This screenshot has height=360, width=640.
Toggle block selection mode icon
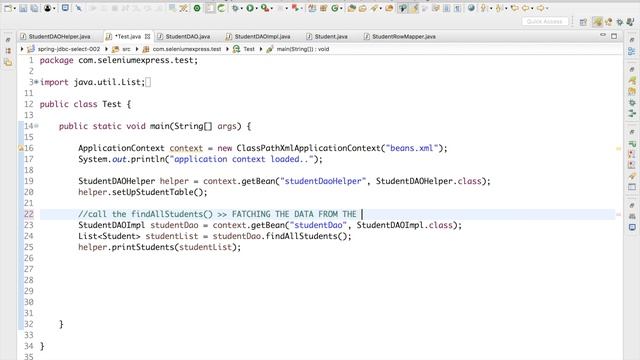click(447, 8)
